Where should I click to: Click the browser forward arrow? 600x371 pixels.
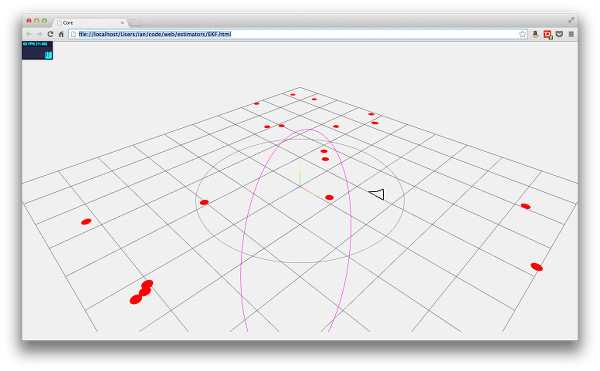coord(39,34)
